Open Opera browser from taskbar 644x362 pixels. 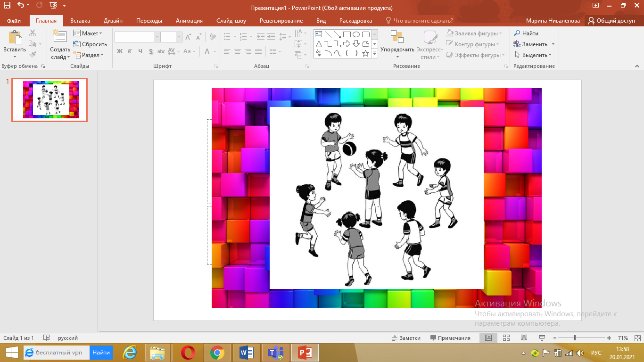pos(188,353)
